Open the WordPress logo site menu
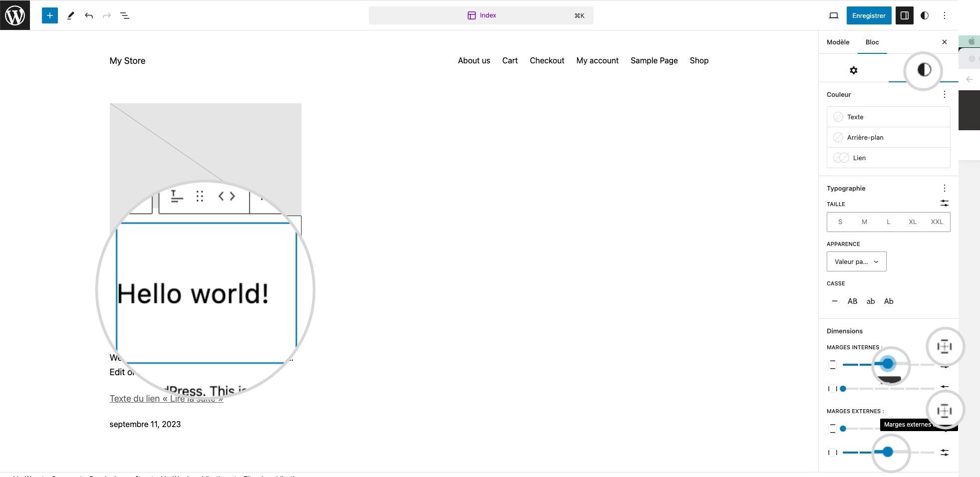The width and height of the screenshot is (980, 477). pyautogui.click(x=15, y=15)
